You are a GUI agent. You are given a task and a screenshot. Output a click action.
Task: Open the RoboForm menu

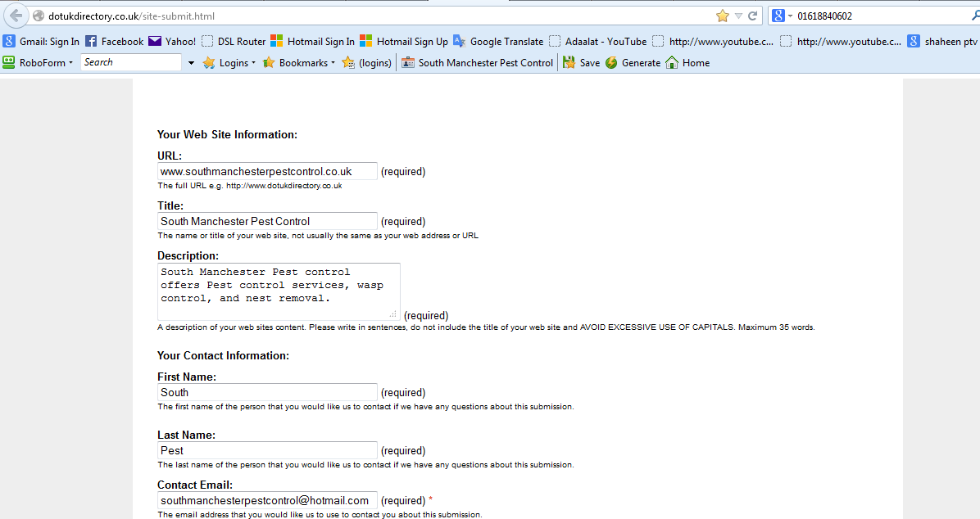tap(39, 62)
